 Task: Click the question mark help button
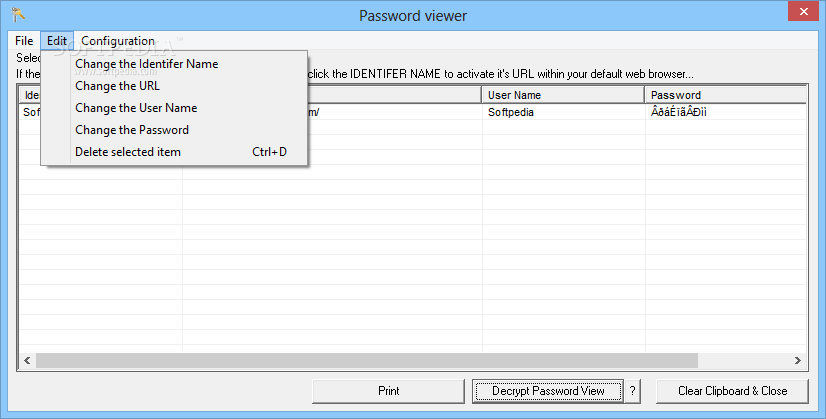click(x=633, y=391)
